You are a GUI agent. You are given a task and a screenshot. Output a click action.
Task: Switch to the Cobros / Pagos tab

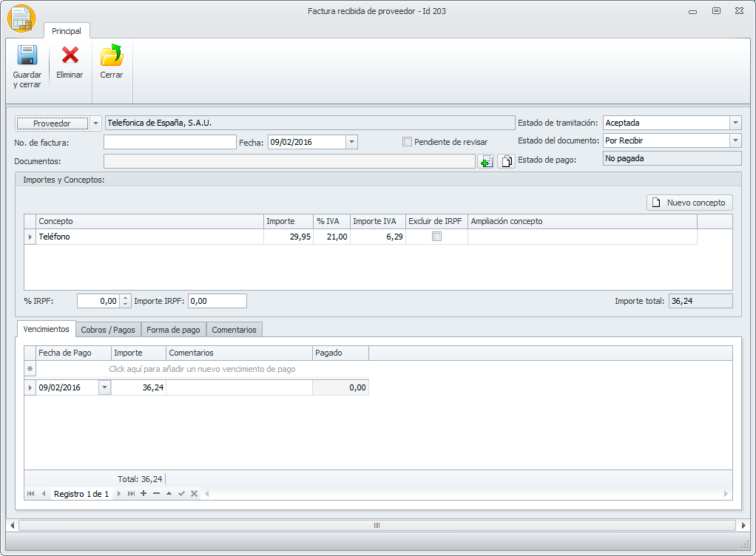108,330
